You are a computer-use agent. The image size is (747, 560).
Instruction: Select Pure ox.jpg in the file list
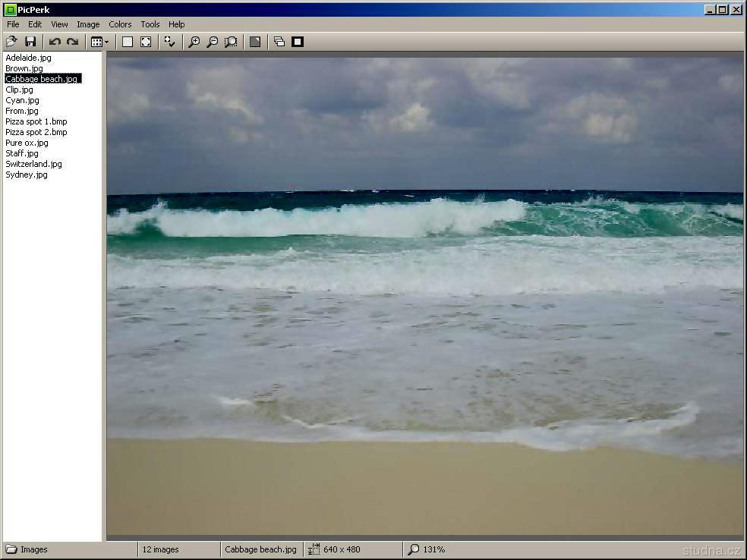pos(27,143)
